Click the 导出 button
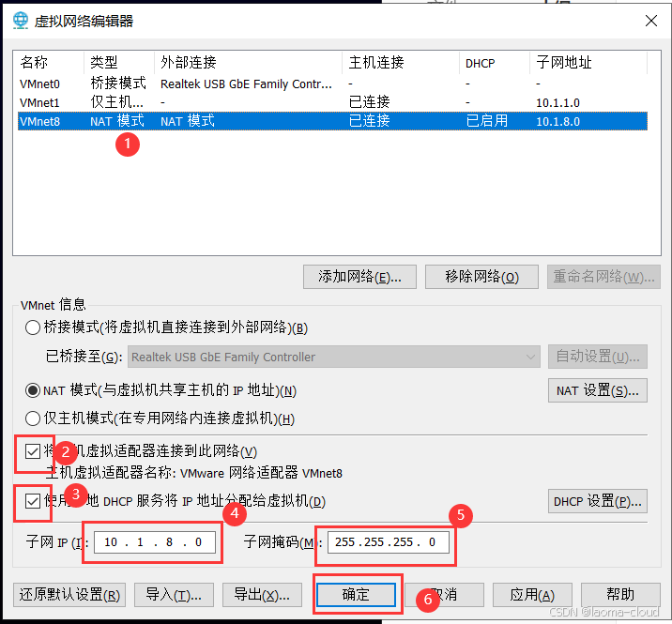This screenshot has height=624, width=672. coord(262,595)
